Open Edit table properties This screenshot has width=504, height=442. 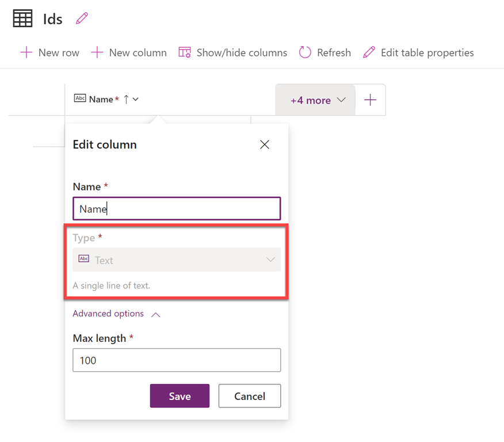[418, 52]
